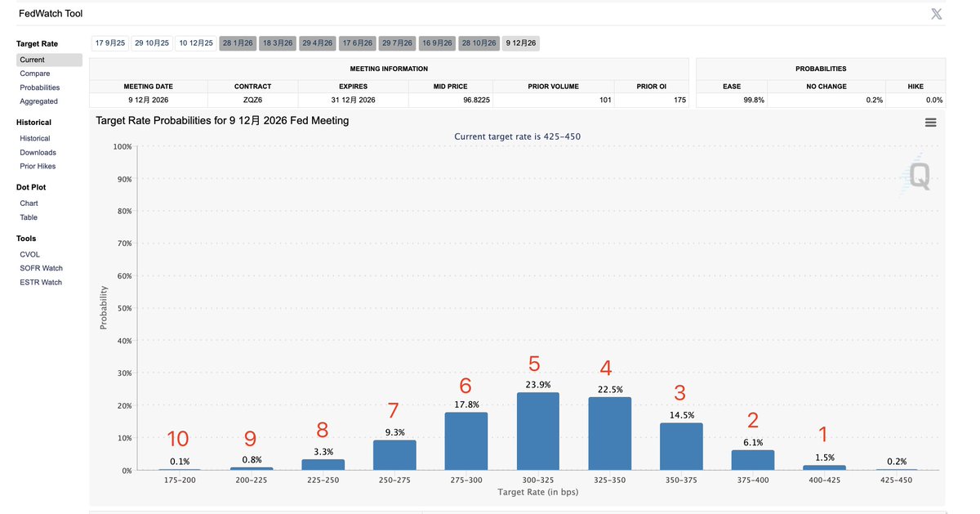This screenshot has height=514, width=980.
Task: Click the 0.8% bar value label
Action: point(252,459)
